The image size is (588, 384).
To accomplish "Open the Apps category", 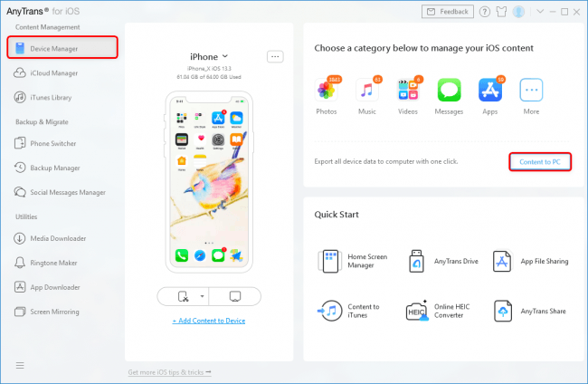I will (490, 91).
